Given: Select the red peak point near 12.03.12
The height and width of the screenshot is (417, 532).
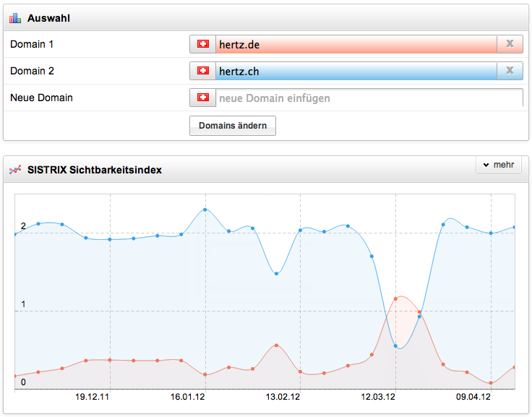Looking at the screenshot, I should pos(395,298).
